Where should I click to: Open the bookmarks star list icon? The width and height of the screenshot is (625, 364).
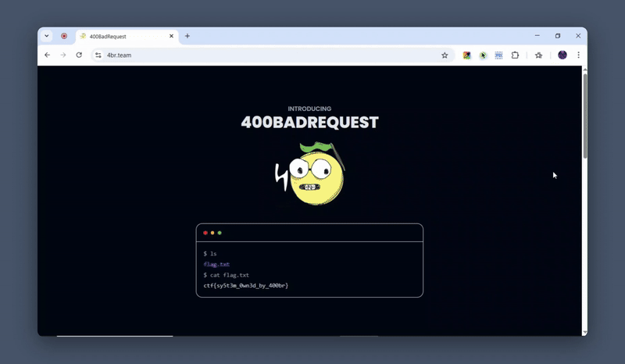538,55
